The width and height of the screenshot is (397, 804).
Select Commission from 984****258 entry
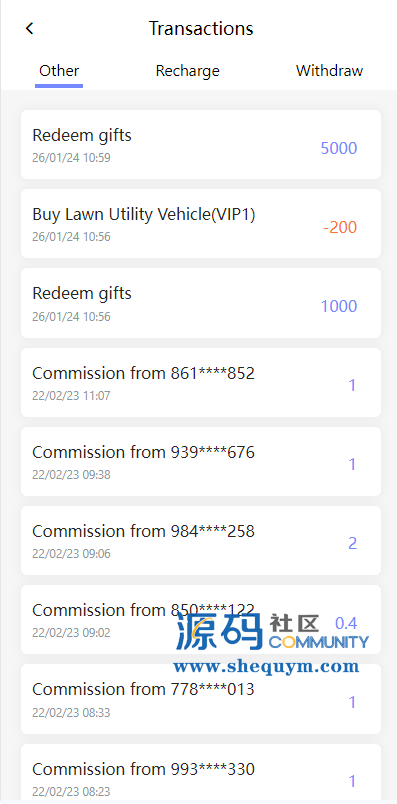click(x=201, y=540)
